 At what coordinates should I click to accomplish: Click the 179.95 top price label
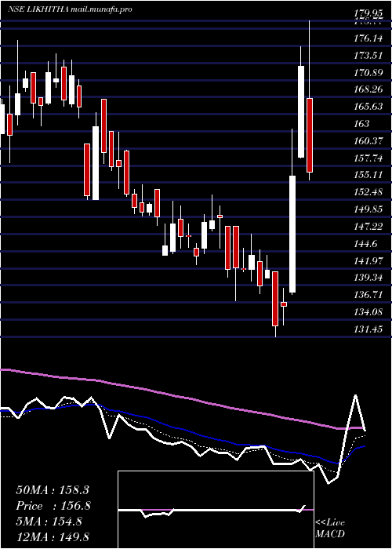pyautogui.click(x=368, y=14)
